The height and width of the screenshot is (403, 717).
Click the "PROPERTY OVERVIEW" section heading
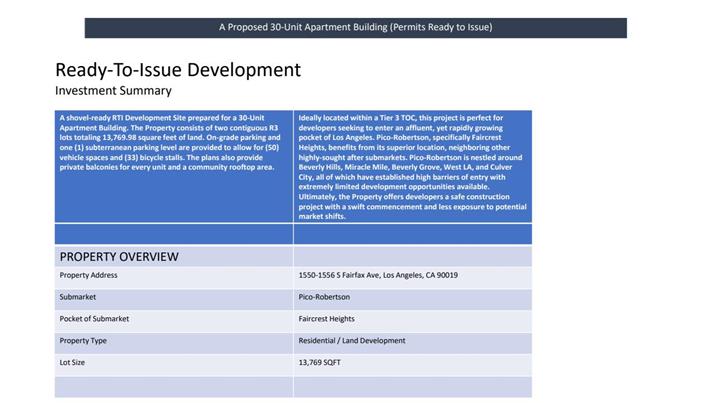(119, 256)
